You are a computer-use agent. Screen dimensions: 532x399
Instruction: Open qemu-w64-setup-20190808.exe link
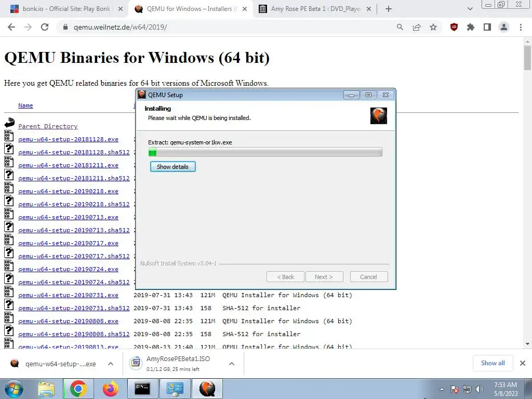[68, 321]
